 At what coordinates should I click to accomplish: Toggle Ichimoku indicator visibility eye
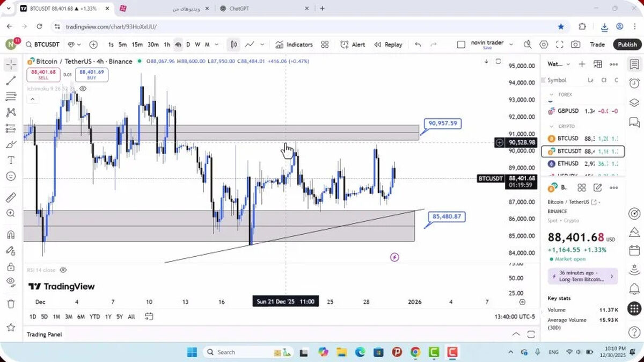tap(83, 88)
